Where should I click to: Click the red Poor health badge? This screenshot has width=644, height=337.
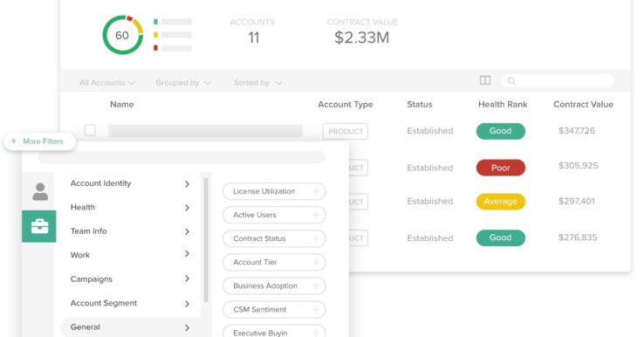(x=501, y=168)
